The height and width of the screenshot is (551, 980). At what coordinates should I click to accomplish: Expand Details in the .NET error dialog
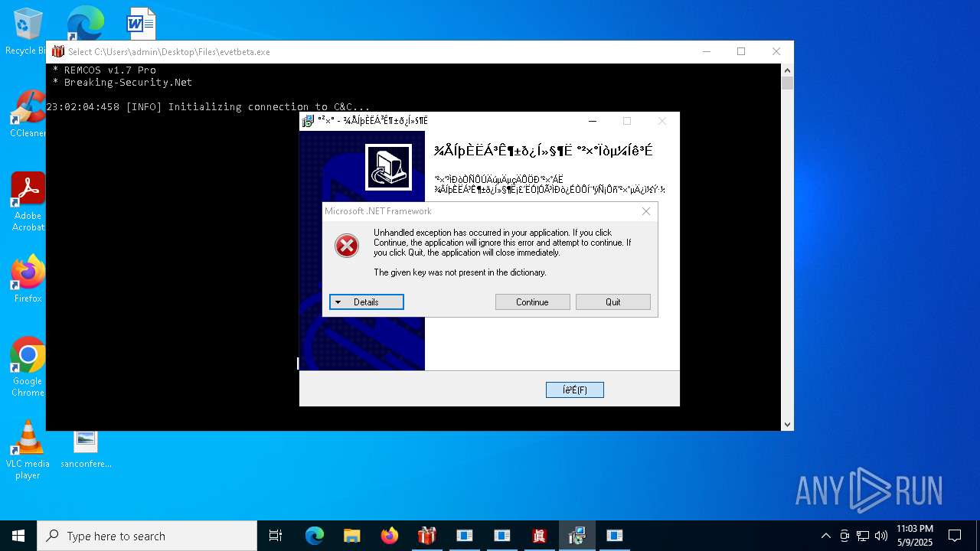coord(367,302)
